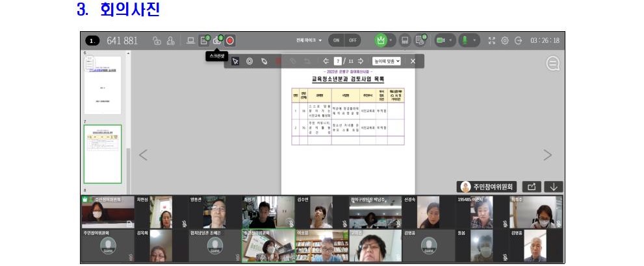Select host 주민참여위원회 video tile
This screenshot has height=266, width=644.
[108, 212]
